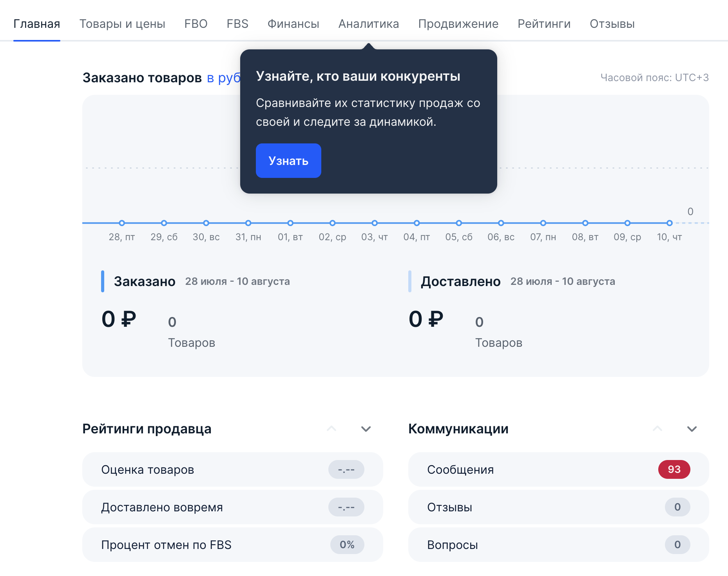Click the red 93 messages badge

(x=674, y=469)
